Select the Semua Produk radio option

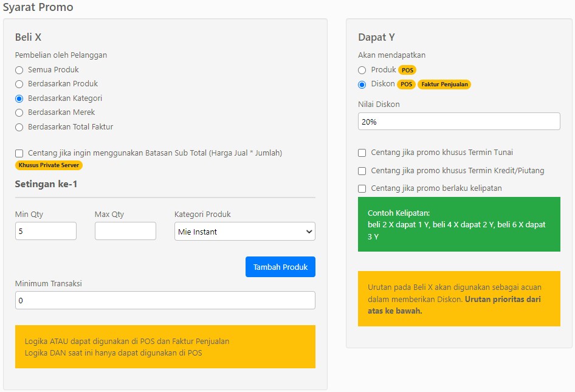(19, 70)
